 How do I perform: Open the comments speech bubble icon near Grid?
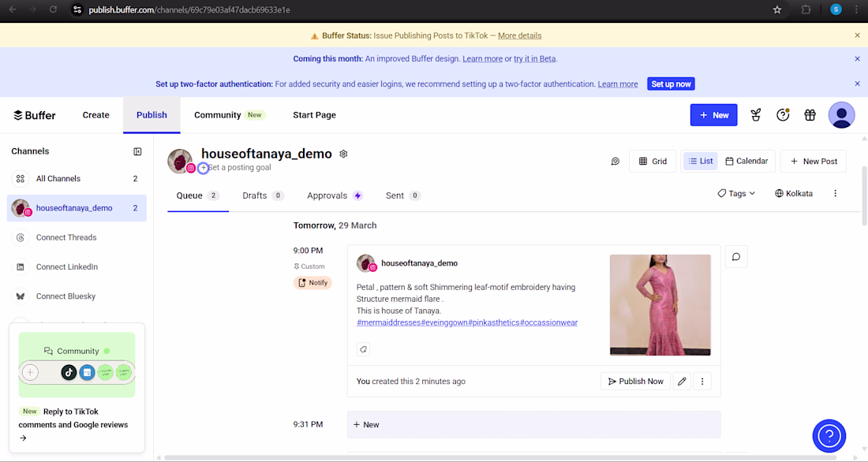click(x=615, y=162)
